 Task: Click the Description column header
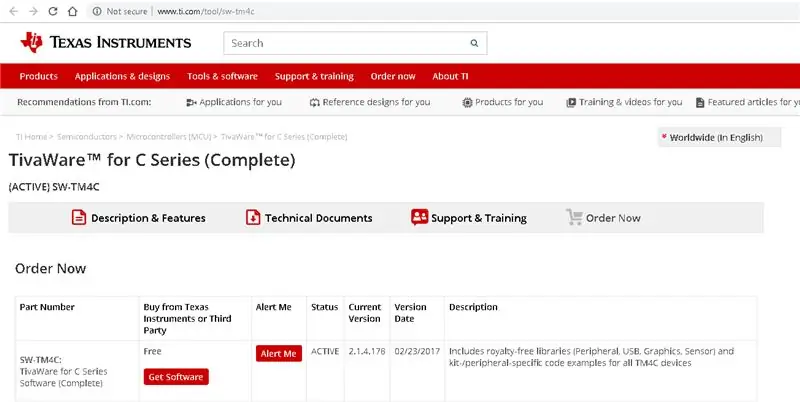[x=473, y=307]
